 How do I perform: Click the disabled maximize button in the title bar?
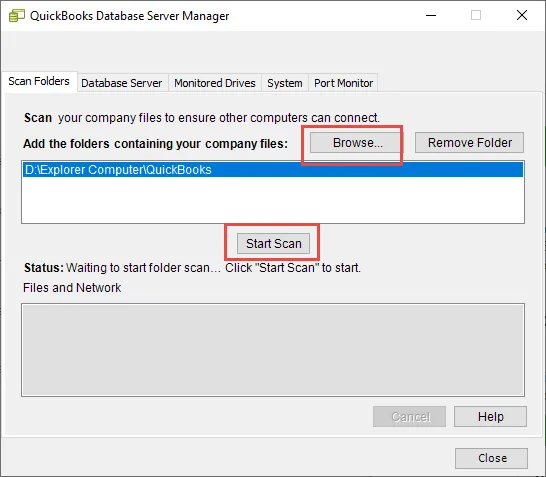[x=476, y=15]
